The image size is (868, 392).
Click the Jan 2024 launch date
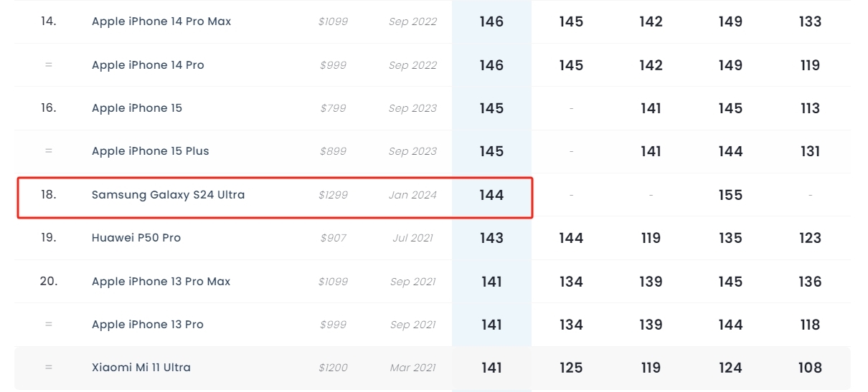(x=412, y=195)
